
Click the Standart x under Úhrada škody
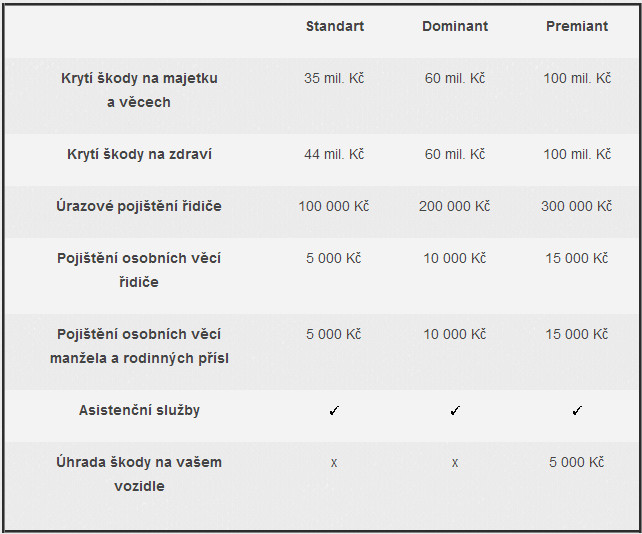pyautogui.click(x=334, y=463)
